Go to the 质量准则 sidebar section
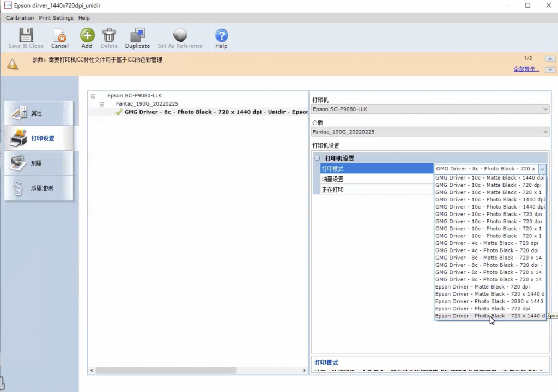The height and width of the screenshot is (392, 558). point(39,188)
